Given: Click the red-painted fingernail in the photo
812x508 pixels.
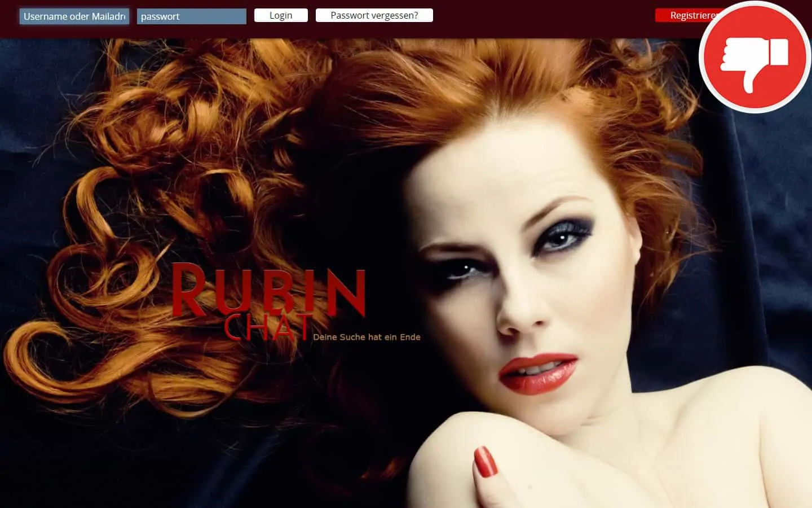Looking at the screenshot, I should [x=484, y=462].
